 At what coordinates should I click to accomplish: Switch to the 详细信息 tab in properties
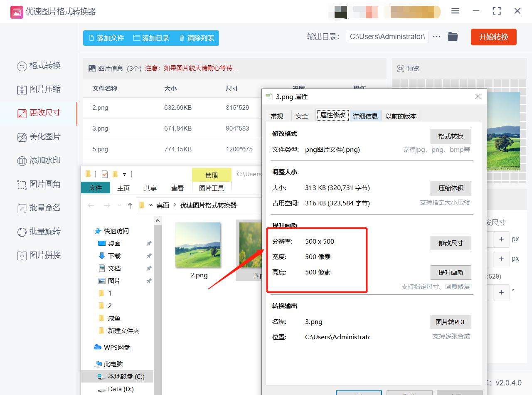click(365, 116)
